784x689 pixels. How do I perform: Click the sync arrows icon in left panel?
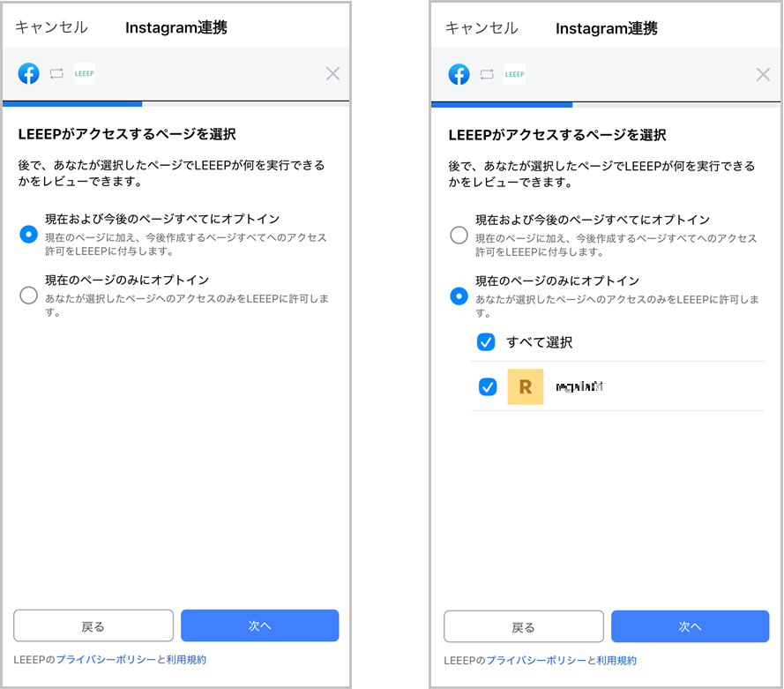point(56,73)
